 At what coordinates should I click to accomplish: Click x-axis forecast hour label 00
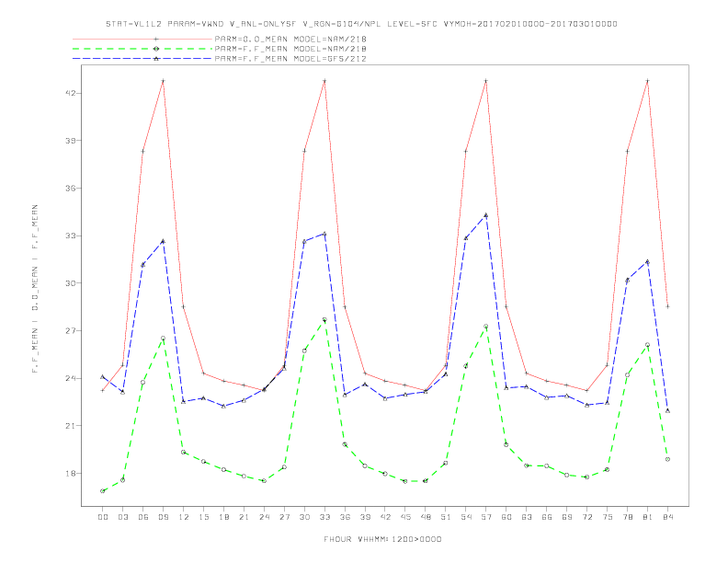[x=103, y=517]
